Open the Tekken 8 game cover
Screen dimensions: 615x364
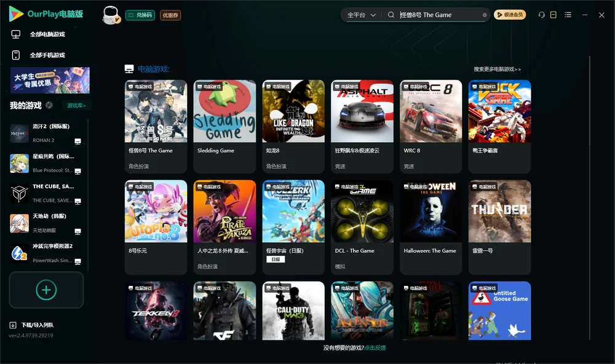pos(156,311)
